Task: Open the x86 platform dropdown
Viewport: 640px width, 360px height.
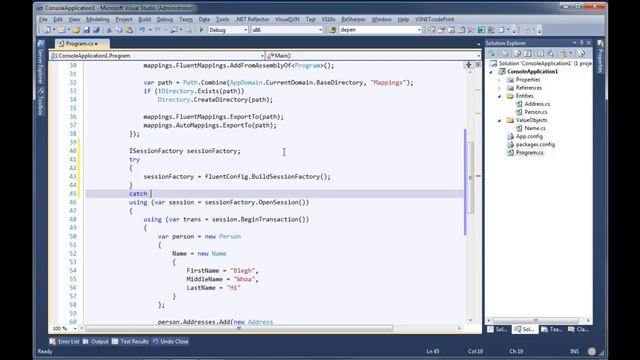Action: [x=287, y=30]
